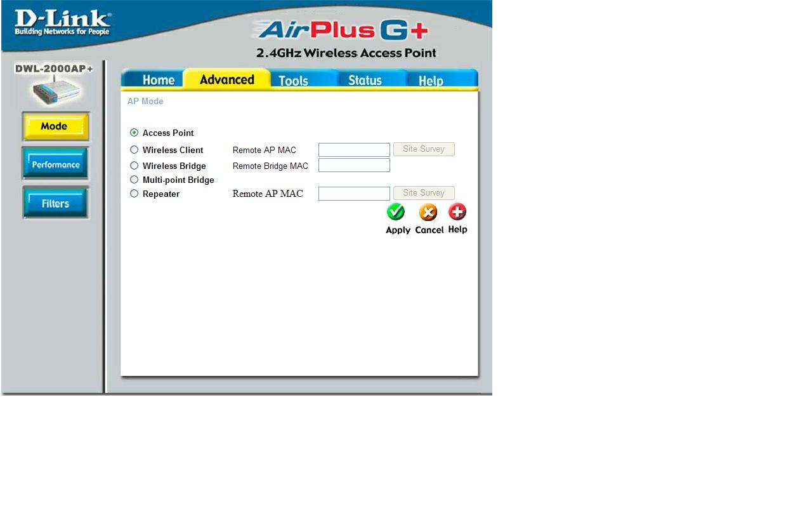Image resolution: width=812 pixels, height=508 pixels.
Task: Click Site Survey button for Wireless Client
Action: [x=424, y=149]
